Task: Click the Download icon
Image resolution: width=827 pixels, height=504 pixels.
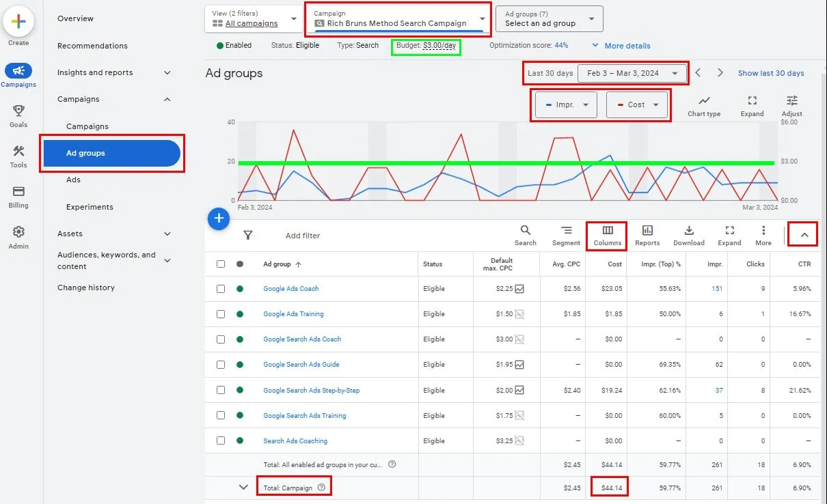Action: point(689,231)
